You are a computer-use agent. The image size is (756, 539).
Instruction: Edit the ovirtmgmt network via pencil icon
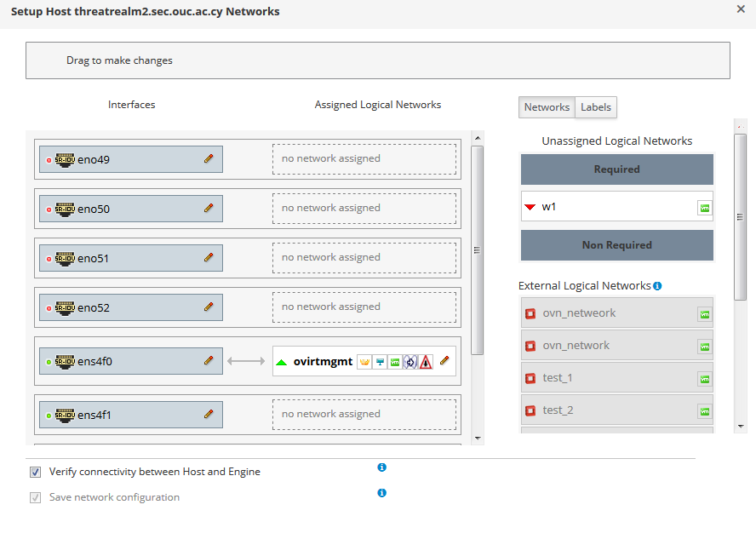click(444, 361)
